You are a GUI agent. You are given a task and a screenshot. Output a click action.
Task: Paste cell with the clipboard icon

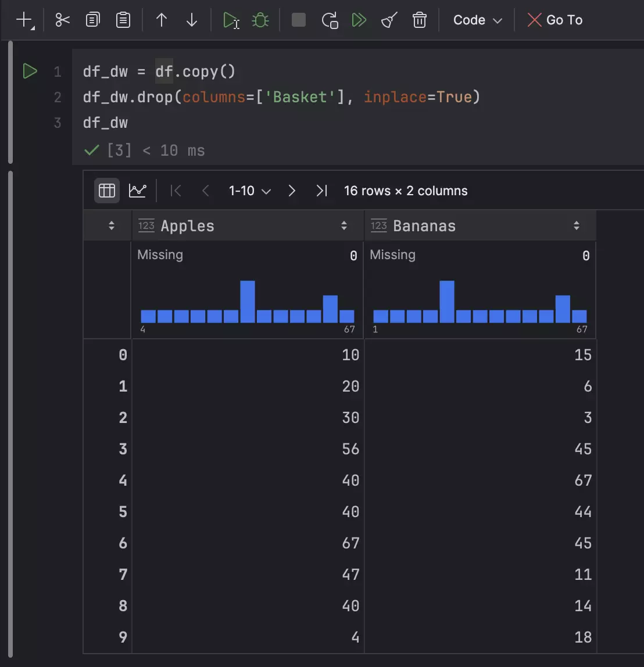pyautogui.click(x=123, y=20)
